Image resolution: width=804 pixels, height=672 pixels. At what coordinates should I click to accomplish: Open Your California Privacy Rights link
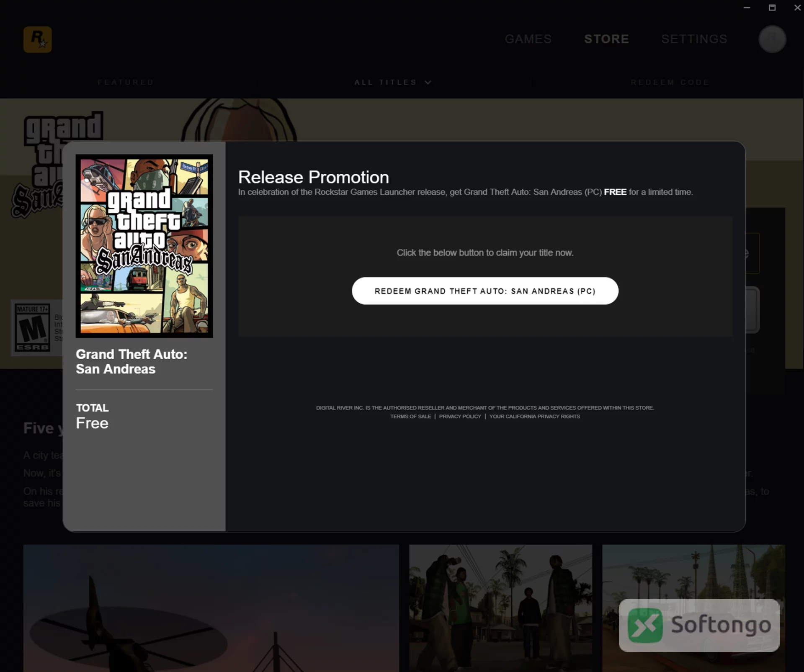point(534,417)
